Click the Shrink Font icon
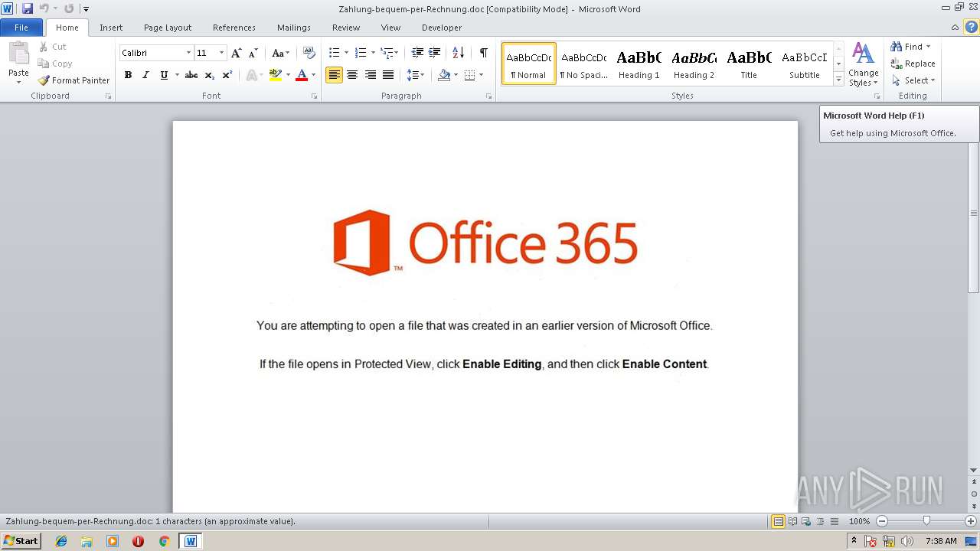This screenshot has height=551, width=980. coord(253,53)
